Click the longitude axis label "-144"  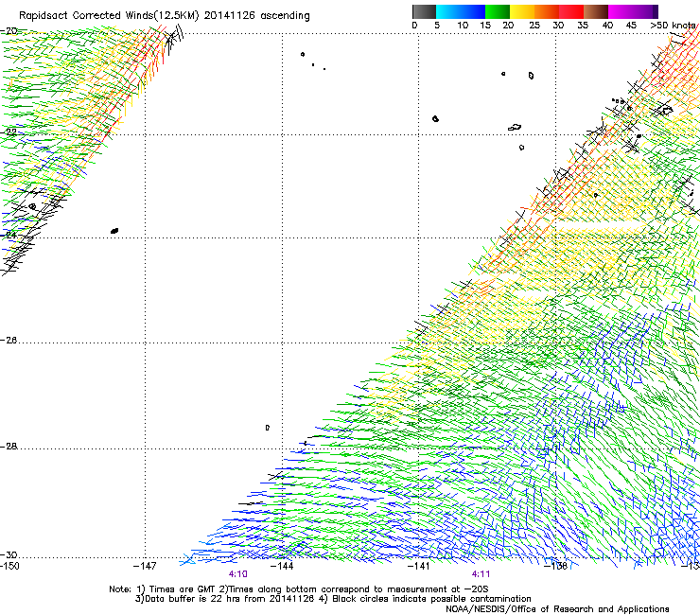[x=282, y=566]
